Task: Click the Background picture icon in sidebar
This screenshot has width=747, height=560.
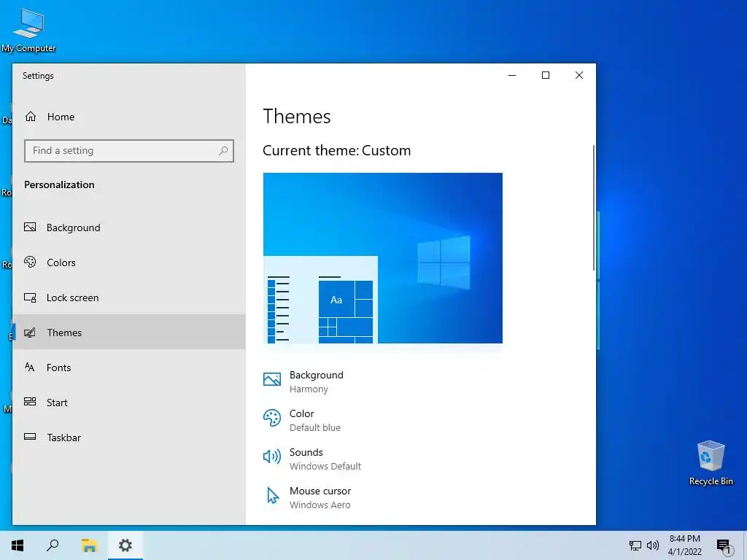Action: click(30, 227)
